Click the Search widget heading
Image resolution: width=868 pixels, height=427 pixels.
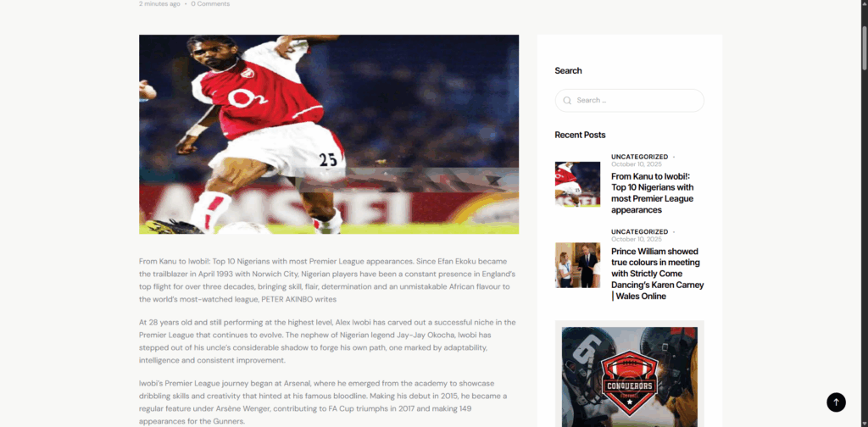(568, 71)
